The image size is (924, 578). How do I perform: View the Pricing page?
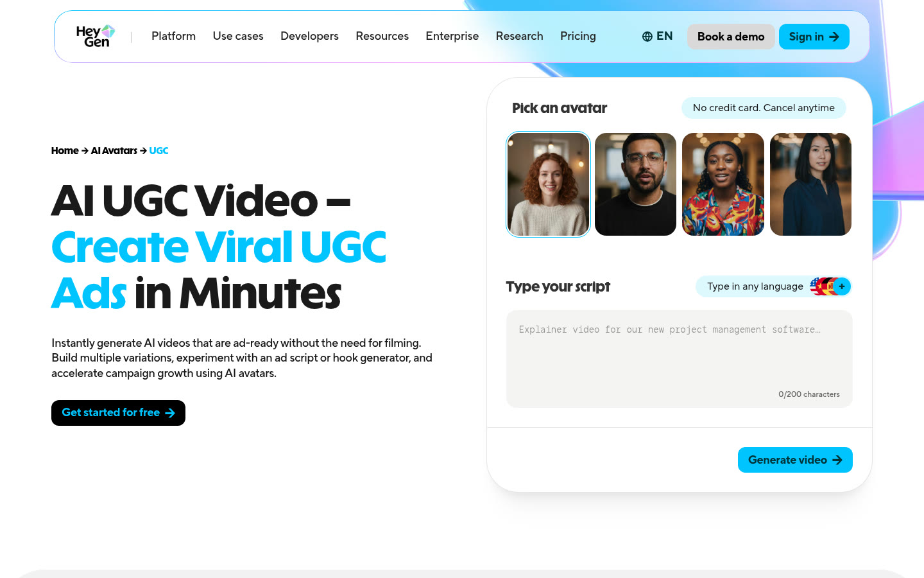point(578,36)
